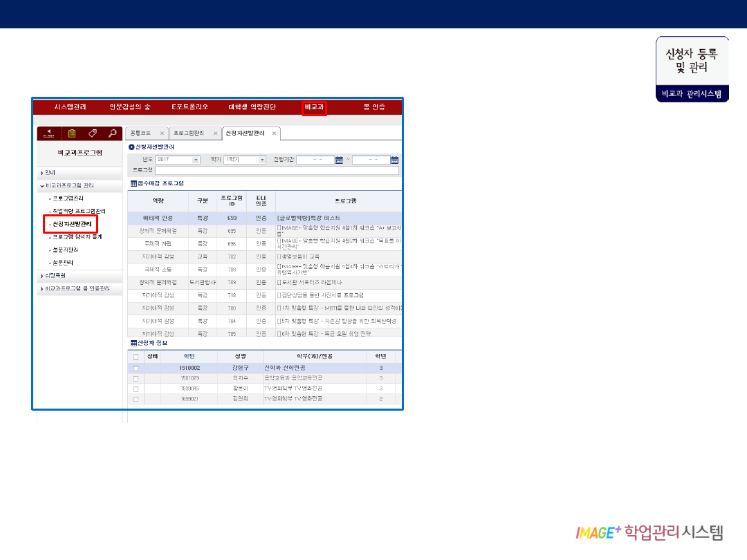Select checkbox for student 1599045
The image size is (747, 560).
coord(136,389)
